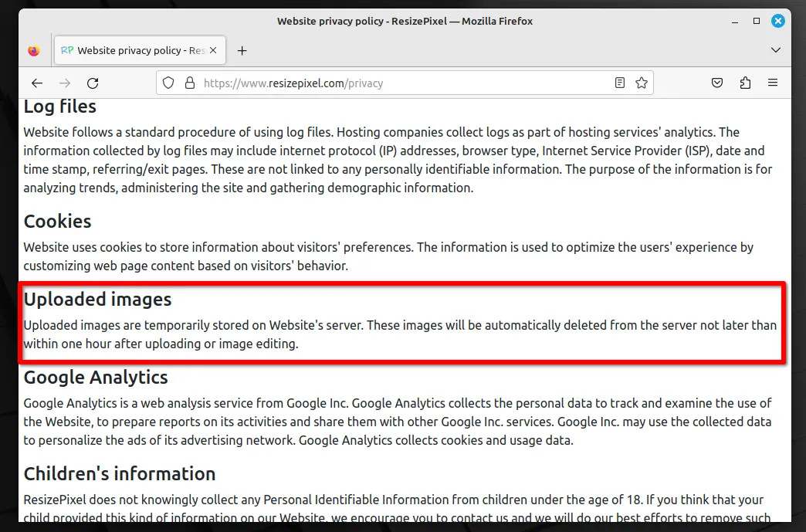This screenshot has width=806, height=532.
Task: Select the Website privacy policy tab
Action: tap(140, 50)
